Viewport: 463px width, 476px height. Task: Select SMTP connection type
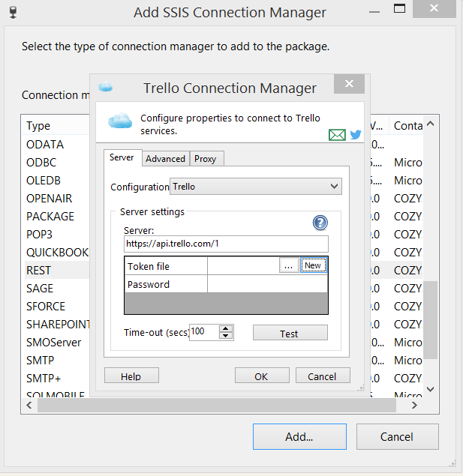point(40,361)
